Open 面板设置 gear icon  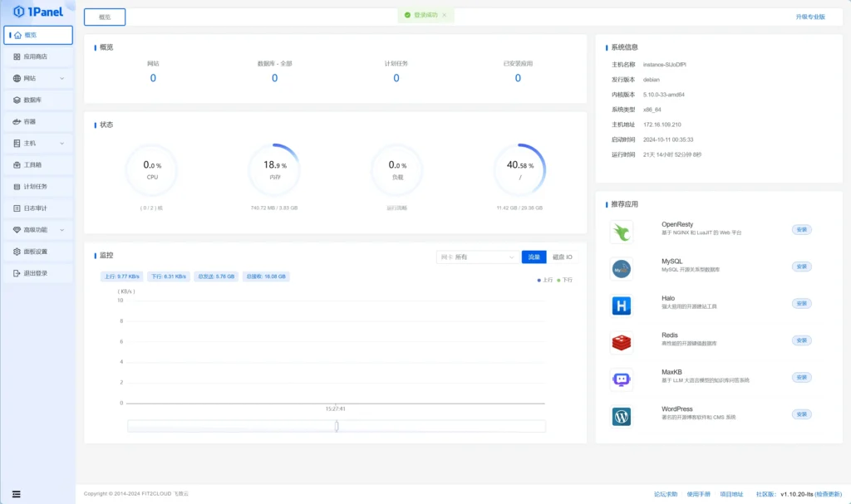17,252
